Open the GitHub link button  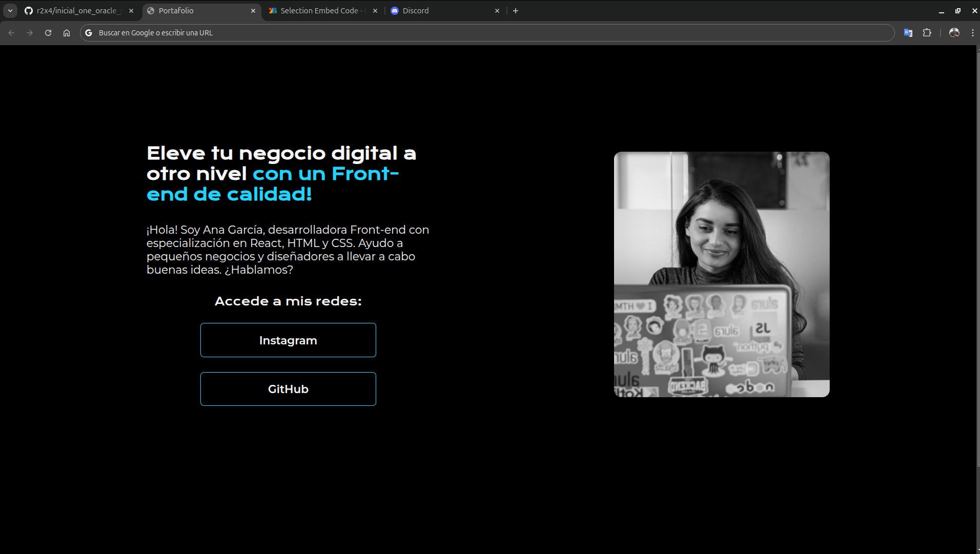[x=288, y=389]
